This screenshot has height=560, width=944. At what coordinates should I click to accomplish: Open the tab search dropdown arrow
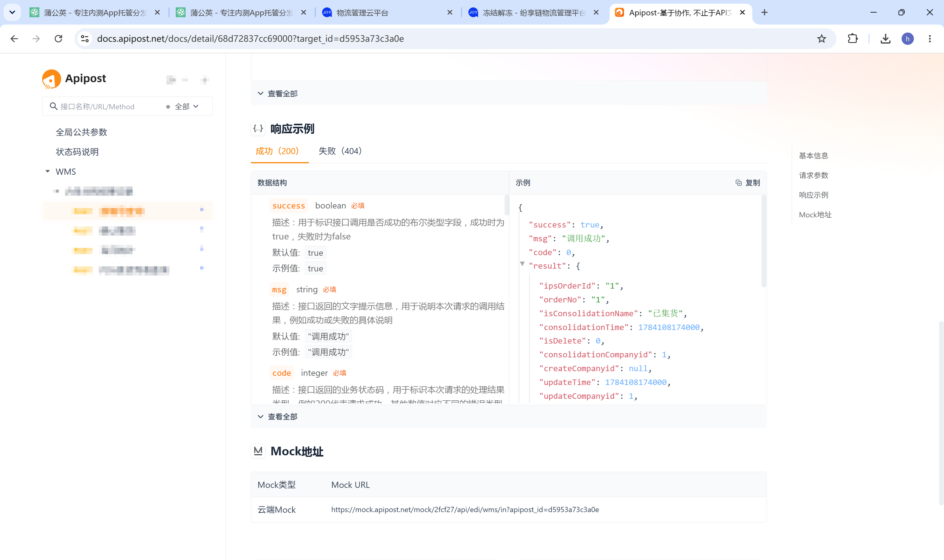12,13
